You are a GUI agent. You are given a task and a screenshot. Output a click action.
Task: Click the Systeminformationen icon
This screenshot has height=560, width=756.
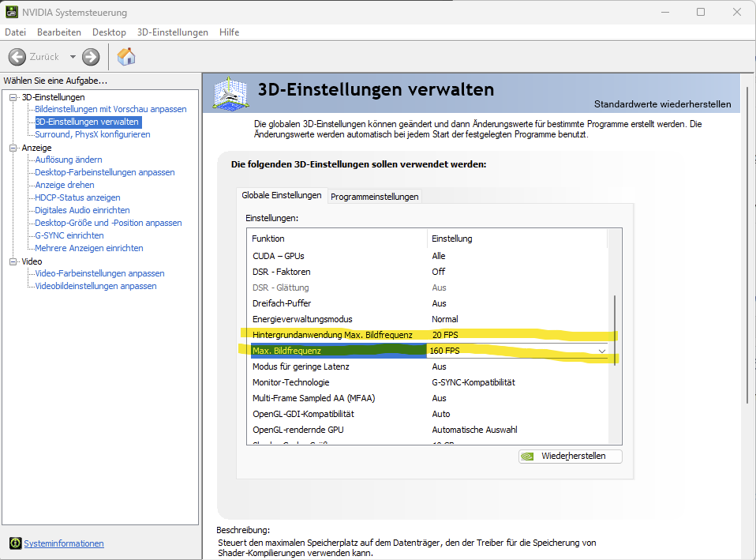(x=16, y=543)
